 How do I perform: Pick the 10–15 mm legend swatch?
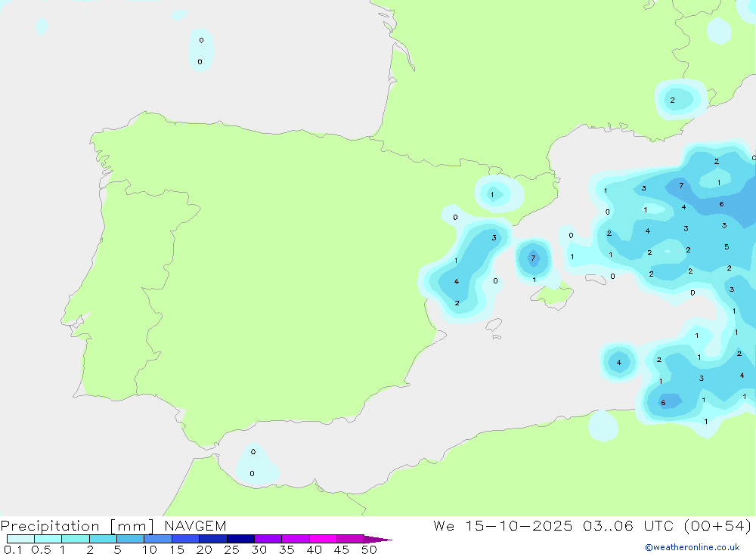pyautogui.click(x=158, y=539)
